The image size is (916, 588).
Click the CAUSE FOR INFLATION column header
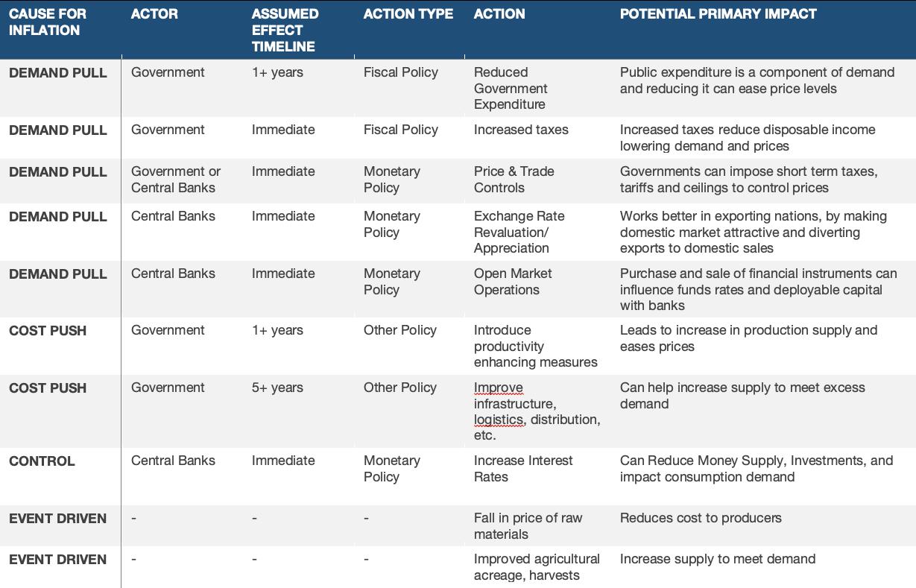click(48, 22)
